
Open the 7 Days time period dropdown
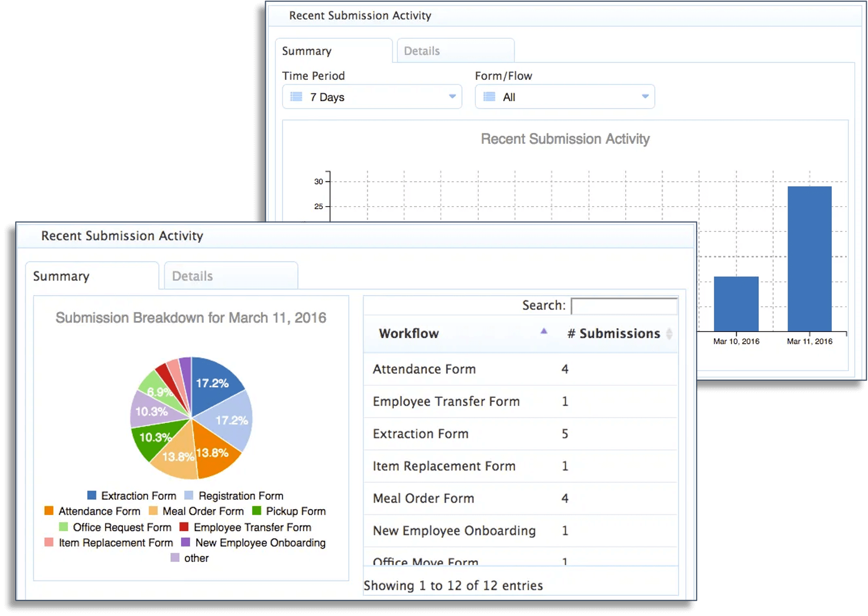[371, 96]
